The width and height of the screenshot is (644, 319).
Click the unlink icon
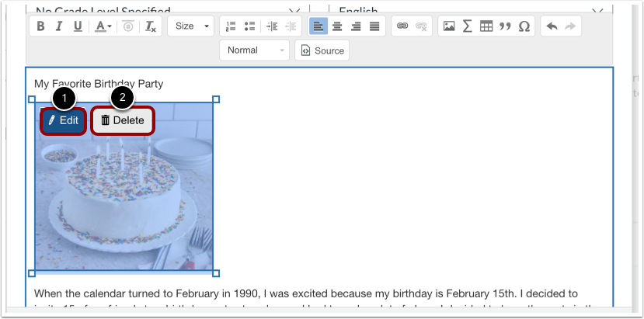pyautogui.click(x=421, y=26)
